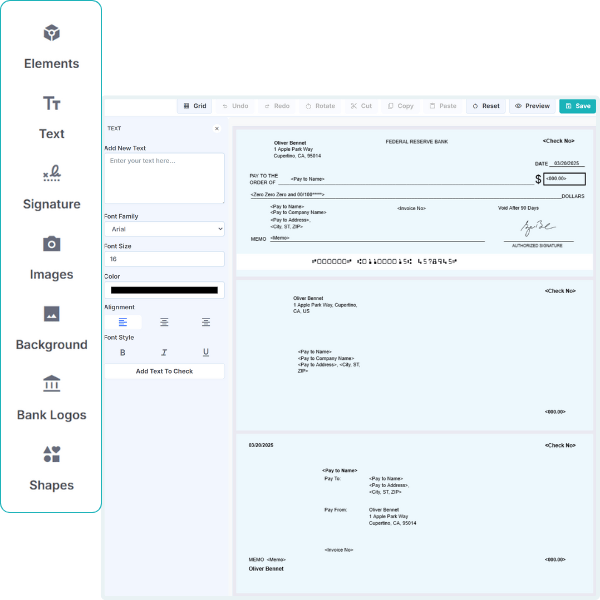600x600 pixels.
Task: Click the Font Size field
Action: (164, 259)
